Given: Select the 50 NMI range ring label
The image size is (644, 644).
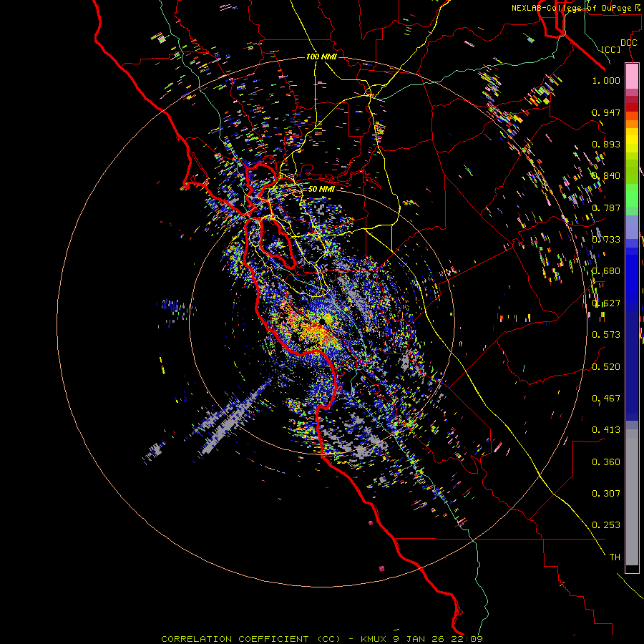Looking at the screenshot, I should tap(321, 189).
